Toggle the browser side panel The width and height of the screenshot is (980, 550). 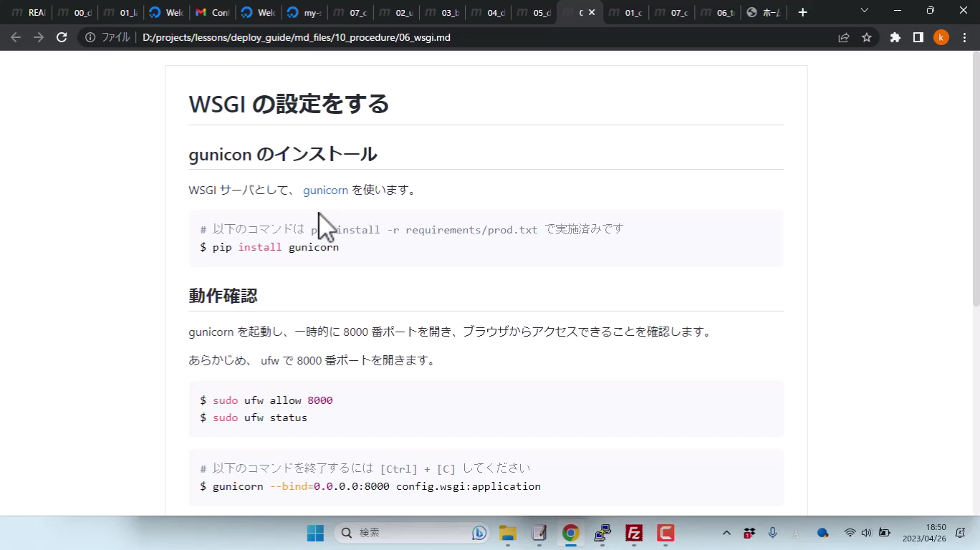point(918,37)
